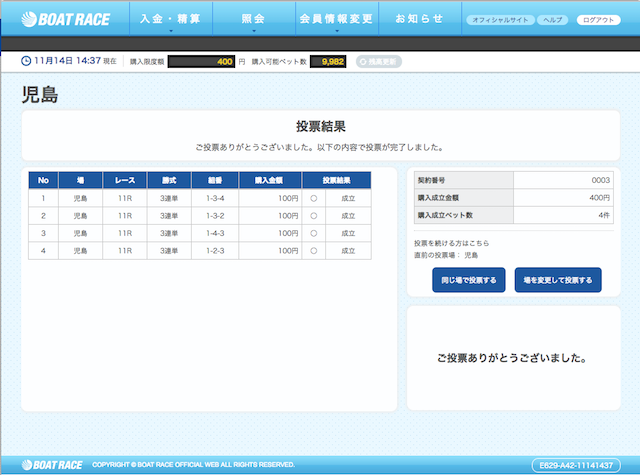
Task: Open the ヘルプ link
Action: [x=552, y=20]
